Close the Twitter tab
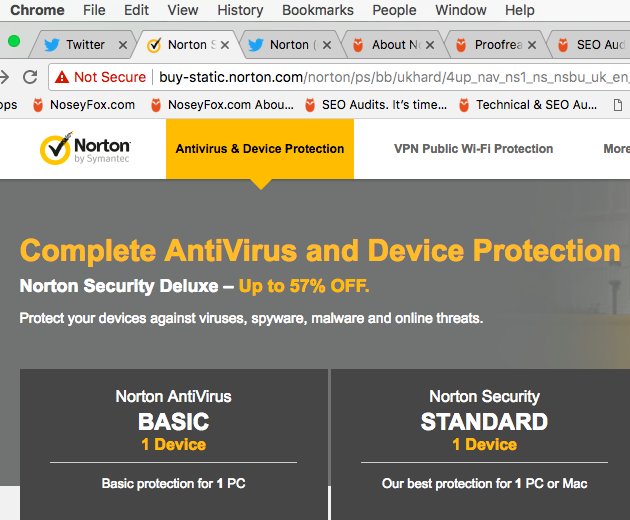This screenshot has width=630, height=520. 123,45
